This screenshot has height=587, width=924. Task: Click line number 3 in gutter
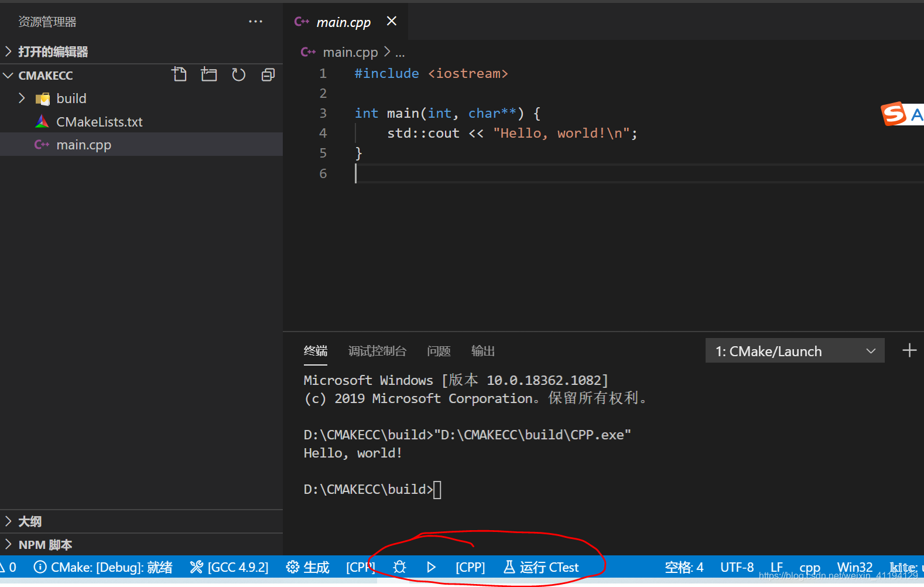(323, 113)
